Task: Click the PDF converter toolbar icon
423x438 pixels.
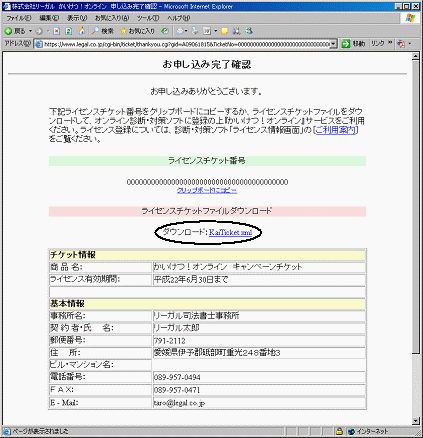Action: click(401, 44)
